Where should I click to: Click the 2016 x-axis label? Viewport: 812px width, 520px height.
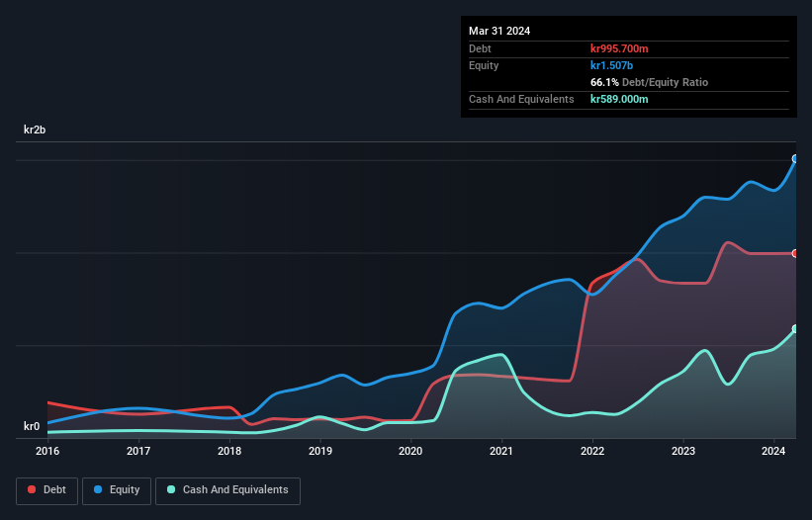[47, 451]
